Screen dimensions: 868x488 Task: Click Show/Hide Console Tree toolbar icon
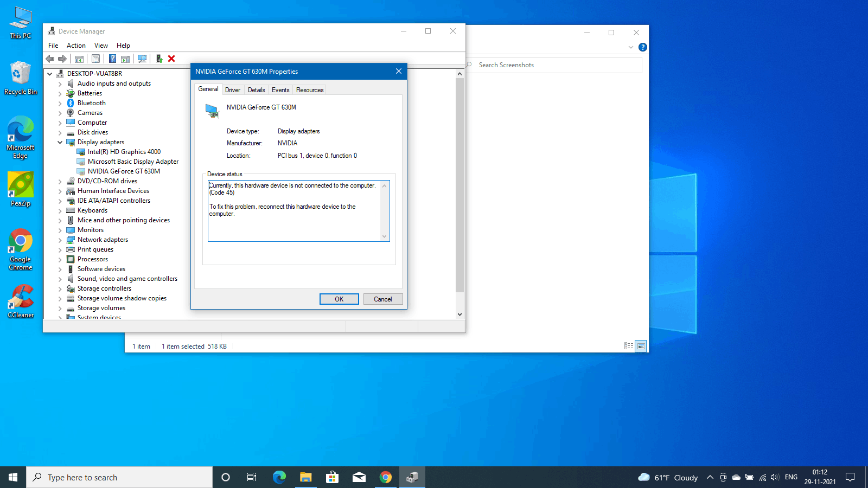79,59
